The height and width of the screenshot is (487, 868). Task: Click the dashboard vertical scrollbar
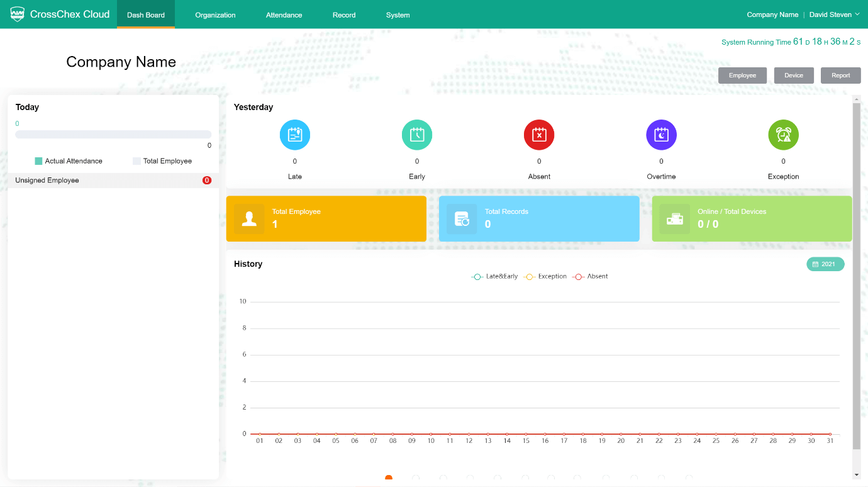(x=856, y=276)
